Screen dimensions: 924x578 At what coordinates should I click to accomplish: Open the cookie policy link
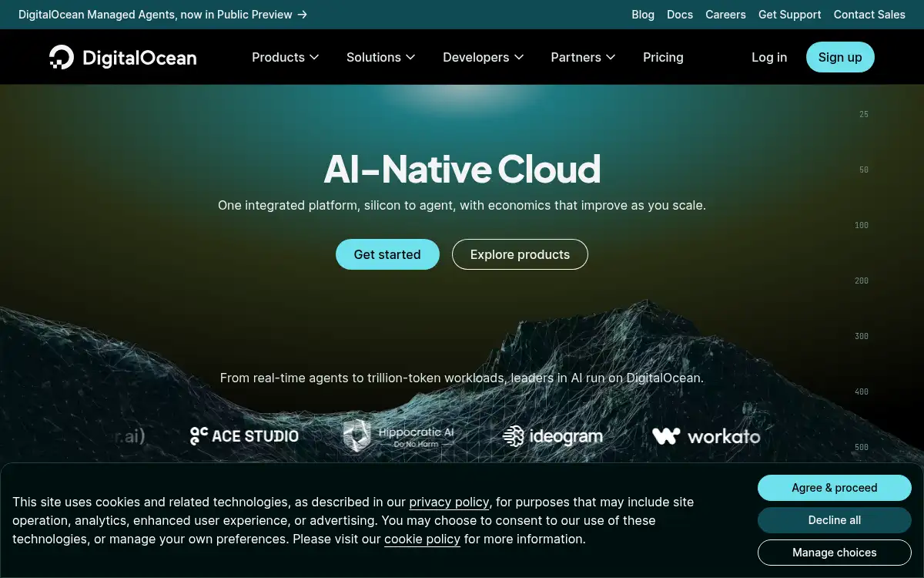[422, 539]
